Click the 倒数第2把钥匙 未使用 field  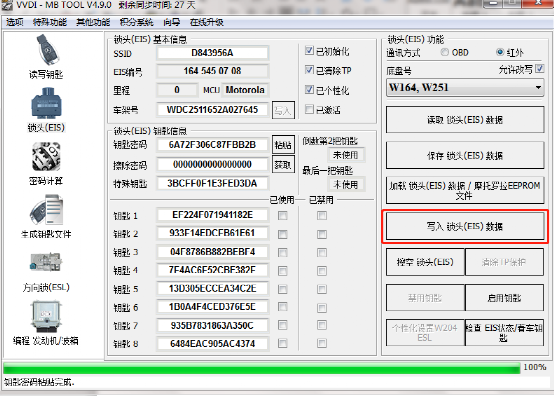pyautogui.click(x=346, y=155)
